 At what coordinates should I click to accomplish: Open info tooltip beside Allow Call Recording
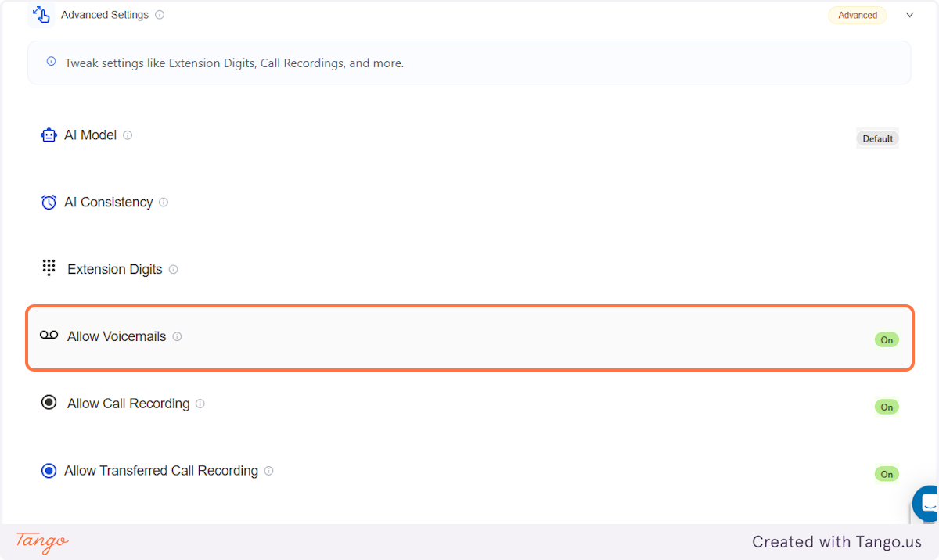point(200,404)
